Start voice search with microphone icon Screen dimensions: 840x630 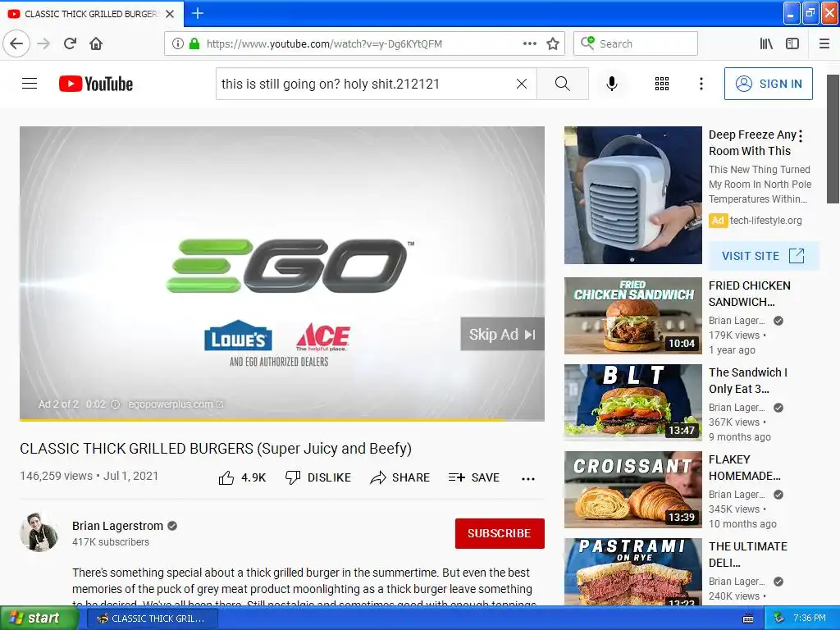[x=612, y=84]
